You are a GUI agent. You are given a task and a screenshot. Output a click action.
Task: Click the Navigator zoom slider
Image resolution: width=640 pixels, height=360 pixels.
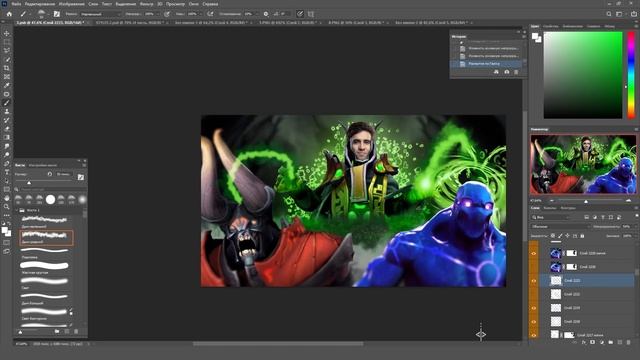586,201
